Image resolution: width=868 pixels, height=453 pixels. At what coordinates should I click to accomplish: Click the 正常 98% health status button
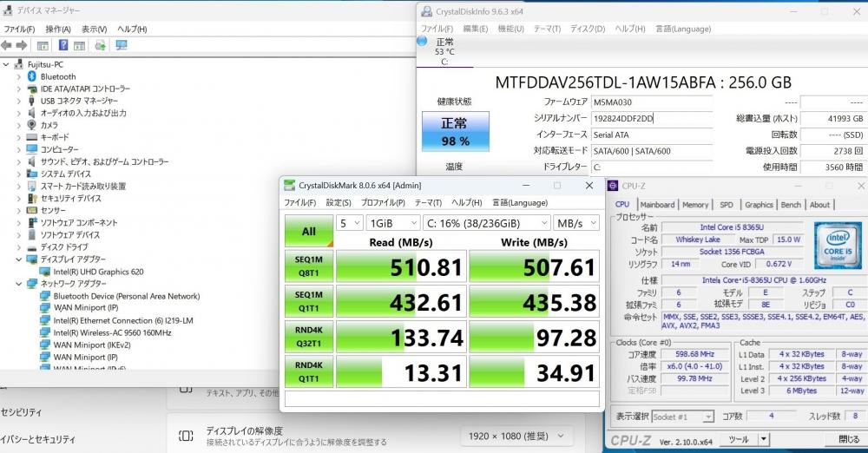456,131
